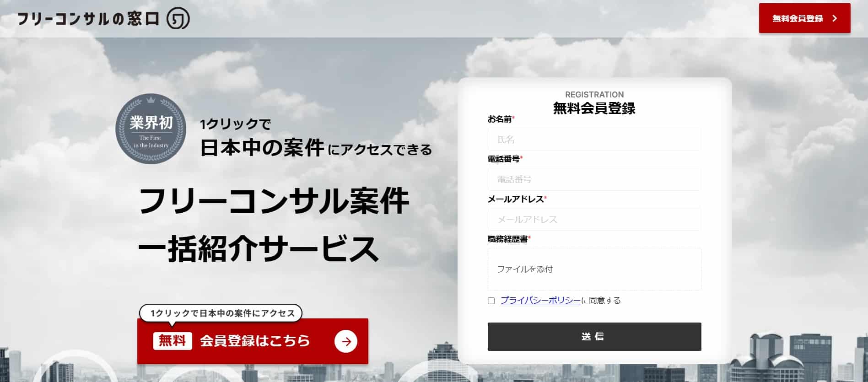Check the プライバシーポリシー agreement checkbox

point(491,301)
